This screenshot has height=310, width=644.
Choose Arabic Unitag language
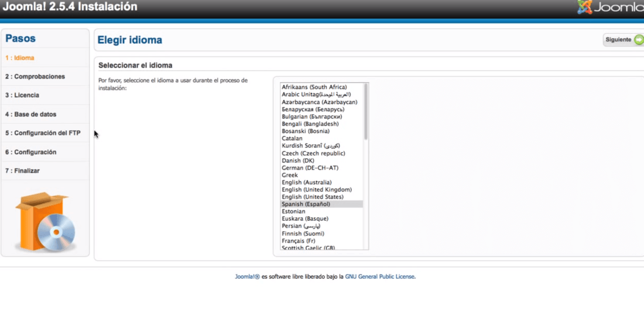(x=321, y=94)
